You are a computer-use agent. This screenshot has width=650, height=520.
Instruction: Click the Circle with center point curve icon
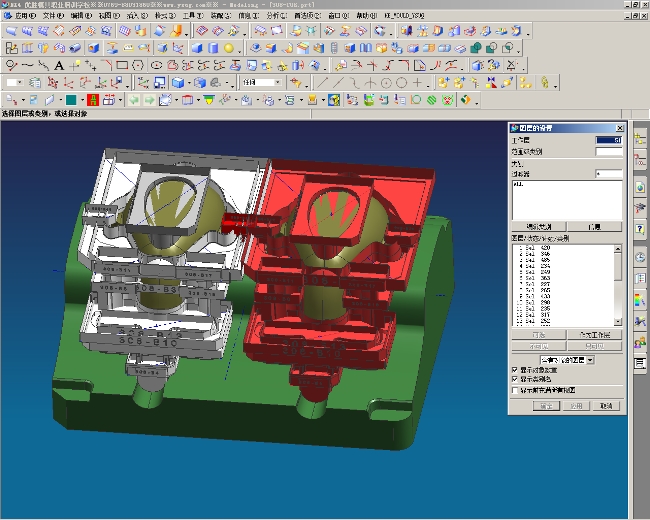tap(386, 83)
